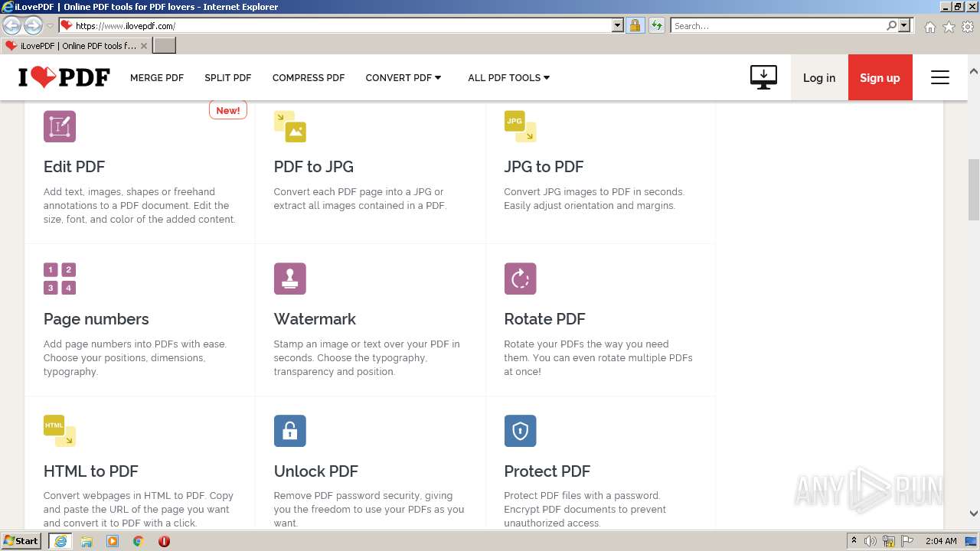
Task: Open the Watermark stamp icon
Action: pos(290,279)
